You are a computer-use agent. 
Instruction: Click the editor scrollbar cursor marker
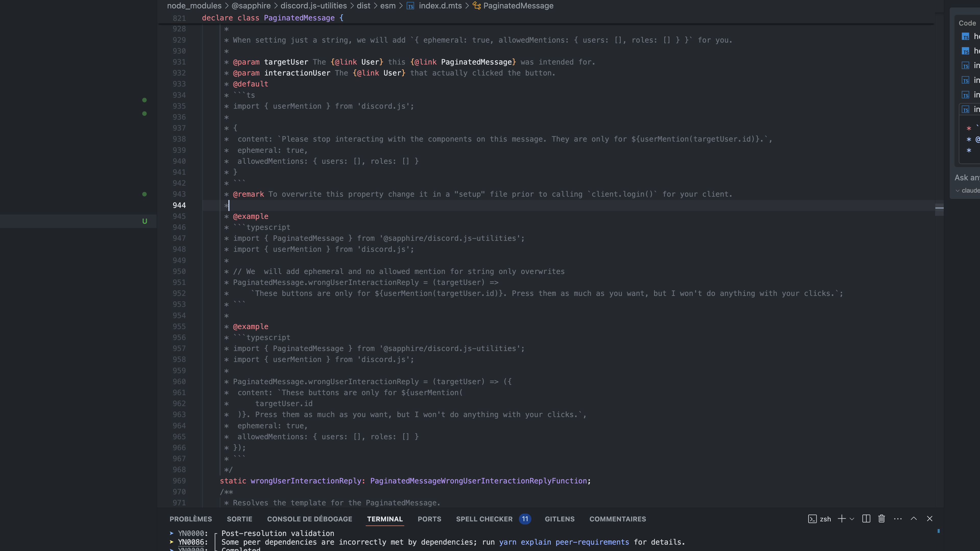click(x=939, y=208)
